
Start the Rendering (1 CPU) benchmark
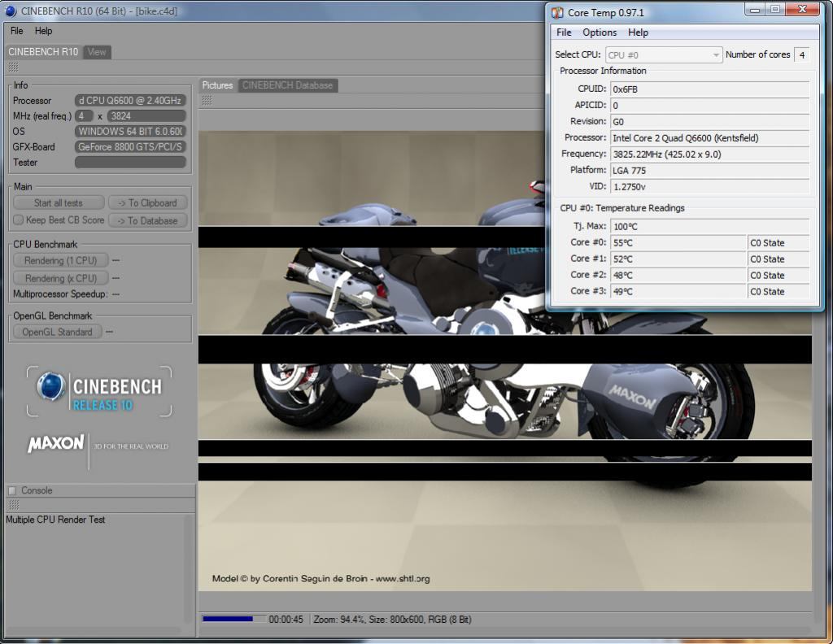[x=60, y=261]
